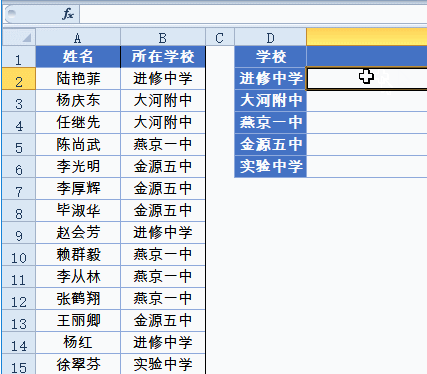This screenshot has width=427, height=374.
Task: Select the 实验中学 cell in column D
Action: click(270, 167)
